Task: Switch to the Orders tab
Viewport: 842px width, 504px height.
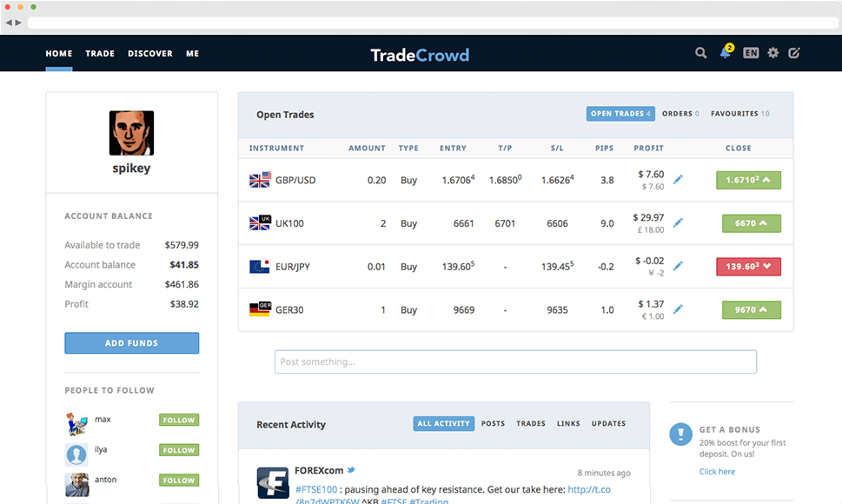Action: (x=680, y=114)
